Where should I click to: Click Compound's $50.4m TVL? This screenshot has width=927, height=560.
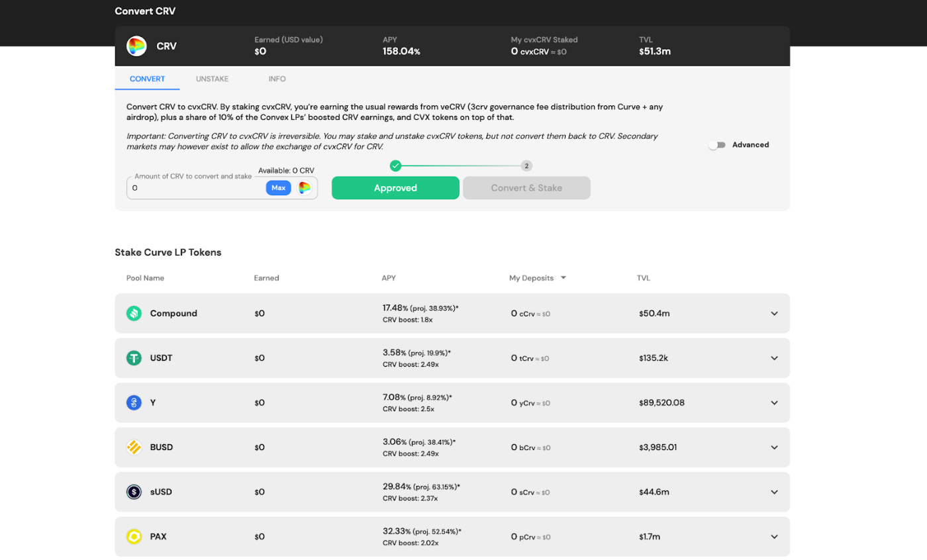[x=654, y=313]
